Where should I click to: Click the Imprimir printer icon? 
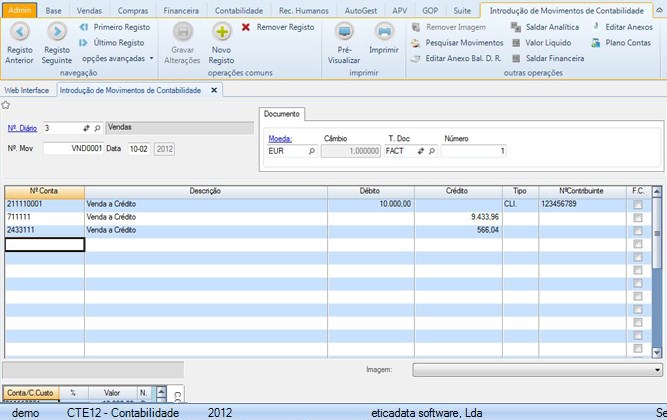click(383, 32)
